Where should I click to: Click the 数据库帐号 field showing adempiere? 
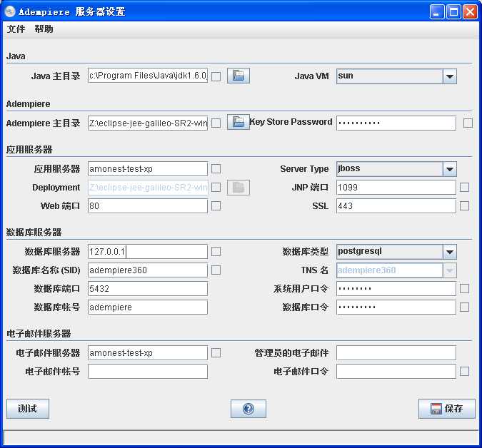tap(148, 307)
